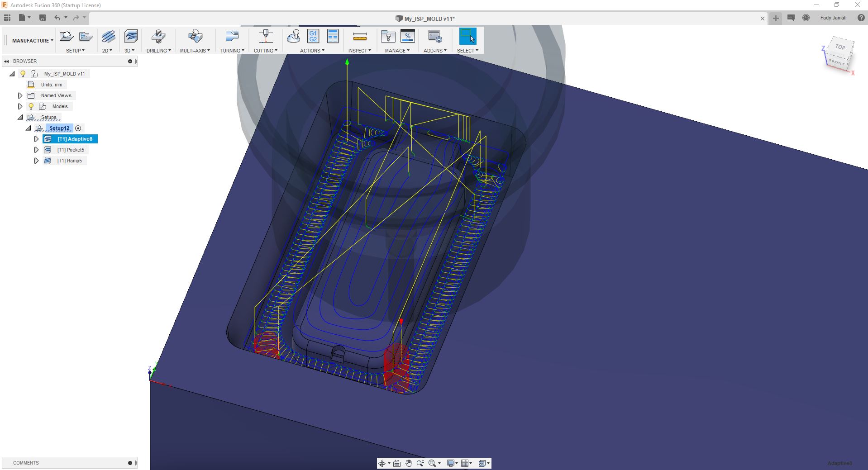The image size is (868, 470).
Task: Expand the Models node
Action: point(20,106)
